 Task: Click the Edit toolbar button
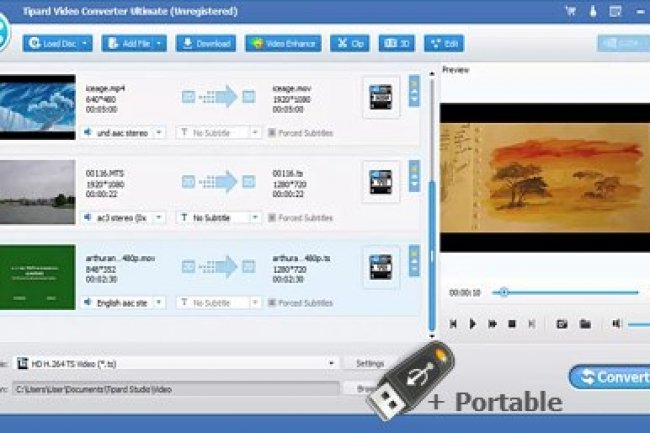[x=444, y=43]
